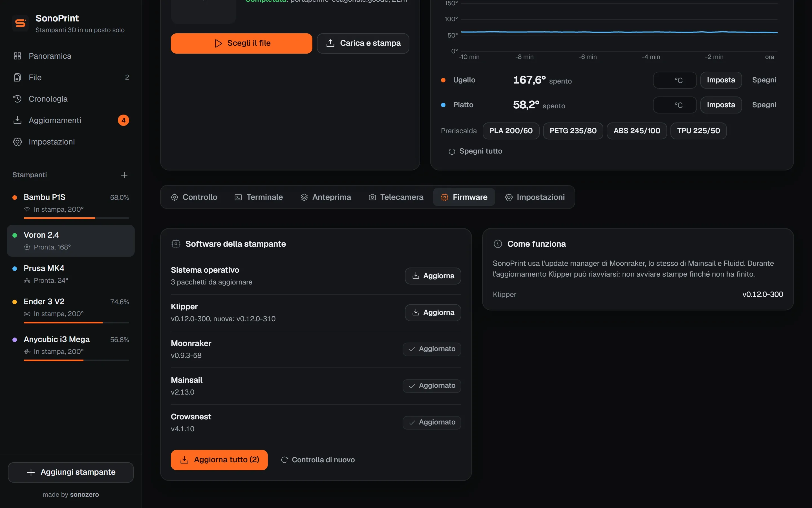
Task: Open Aggiornamenti in the sidebar
Action: 71,120
